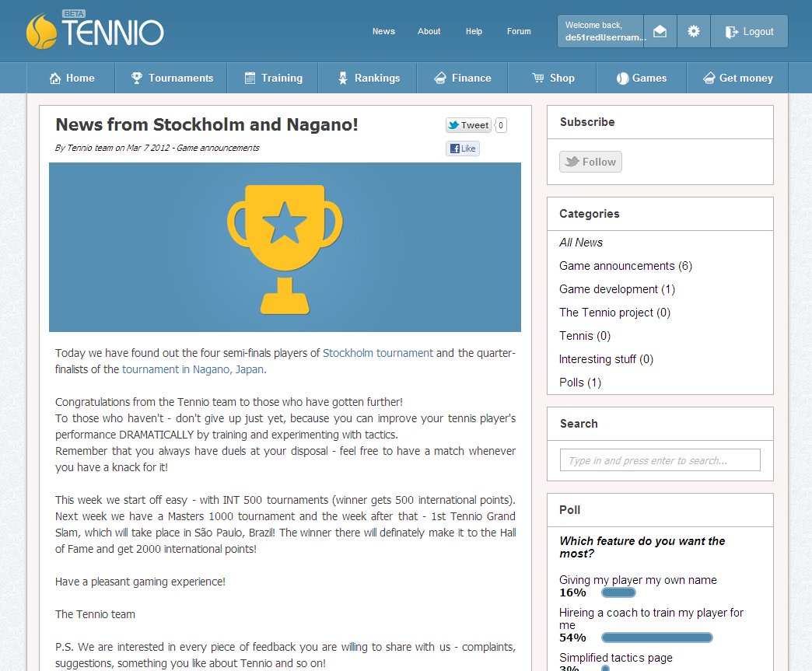Click the 54% poll result bar
The width and height of the screenshot is (812, 671).
click(657, 638)
